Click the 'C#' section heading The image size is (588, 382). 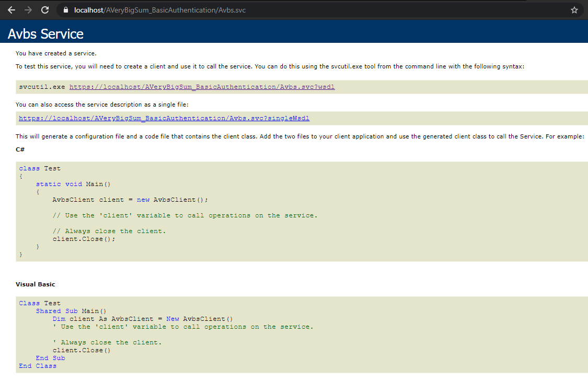[20, 149]
